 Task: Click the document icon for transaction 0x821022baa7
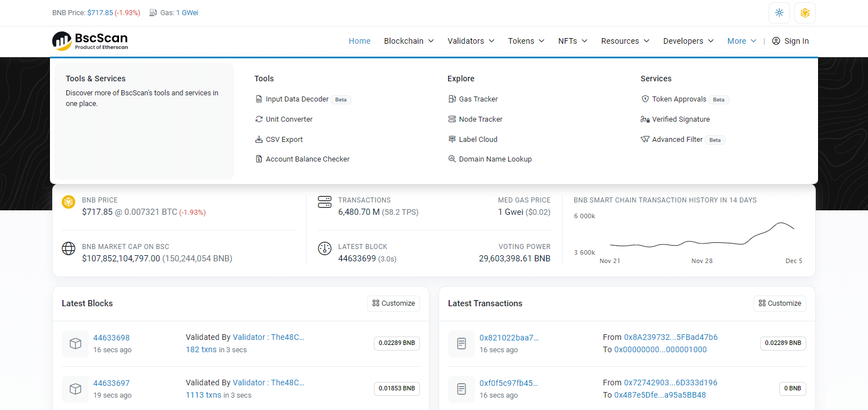click(462, 344)
